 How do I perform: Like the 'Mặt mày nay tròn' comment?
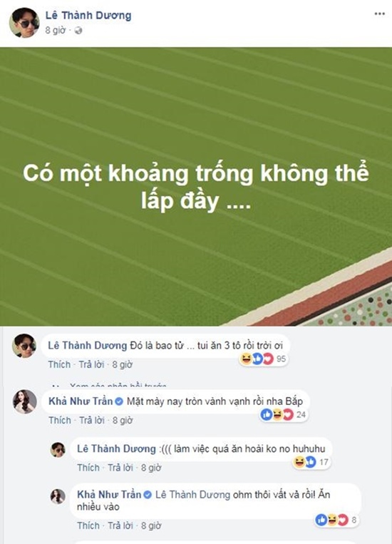pos(60,421)
